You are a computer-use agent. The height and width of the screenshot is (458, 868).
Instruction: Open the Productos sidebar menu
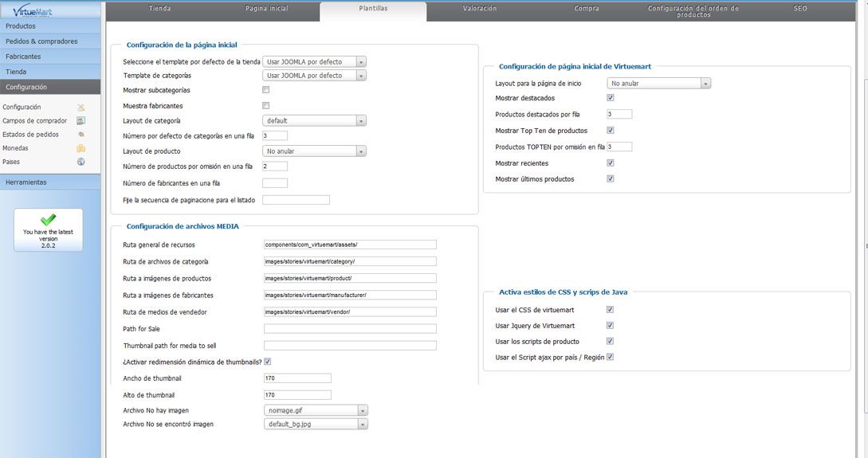tap(50, 26)
